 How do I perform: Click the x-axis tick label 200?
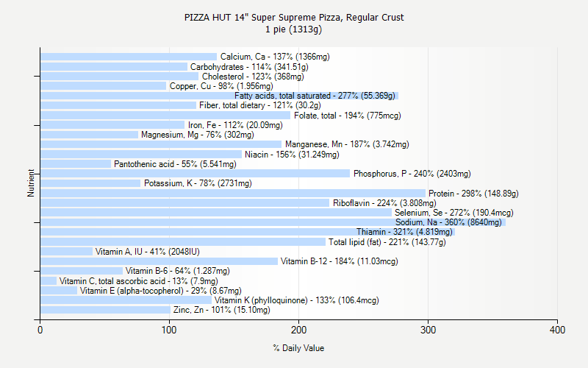tap(298, 330)
